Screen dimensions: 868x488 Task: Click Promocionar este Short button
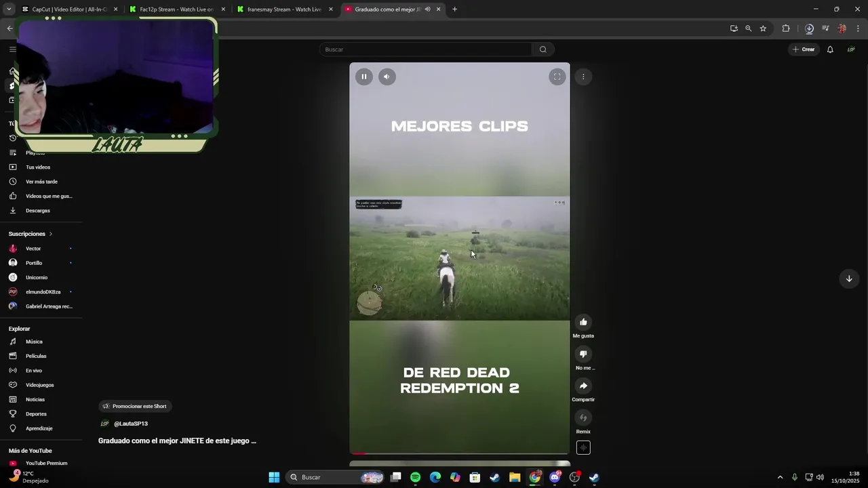(x=134, y=406)
